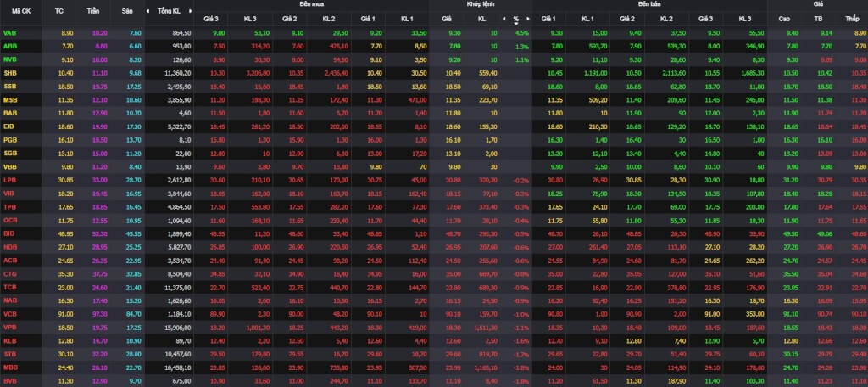
Task: Click VCB reference price 91.00
Action: point(66,314)
